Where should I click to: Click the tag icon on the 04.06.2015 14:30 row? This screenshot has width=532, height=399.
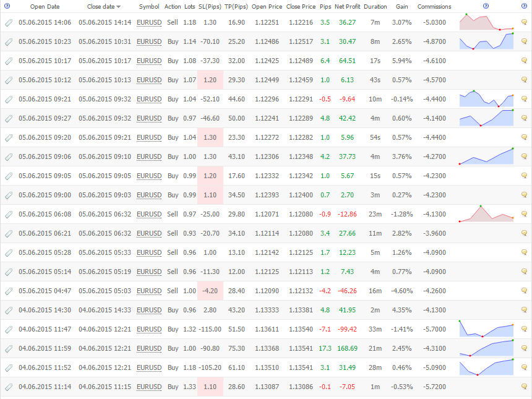click(9, 310)
